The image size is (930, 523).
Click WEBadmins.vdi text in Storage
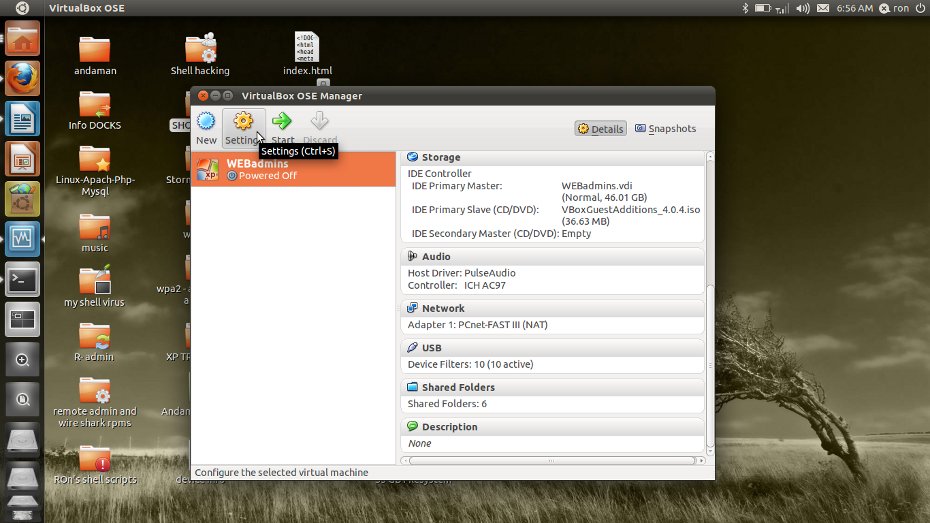(597, 186)
